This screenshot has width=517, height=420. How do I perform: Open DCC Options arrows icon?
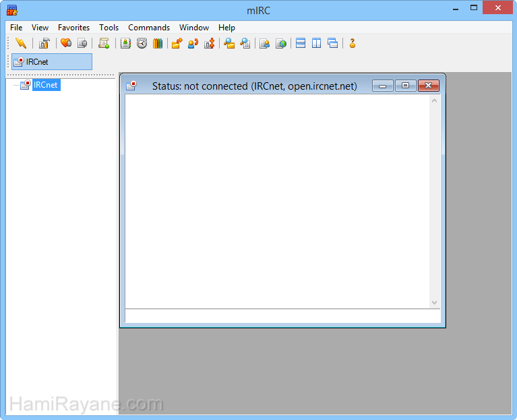click(x=210, y=43)
